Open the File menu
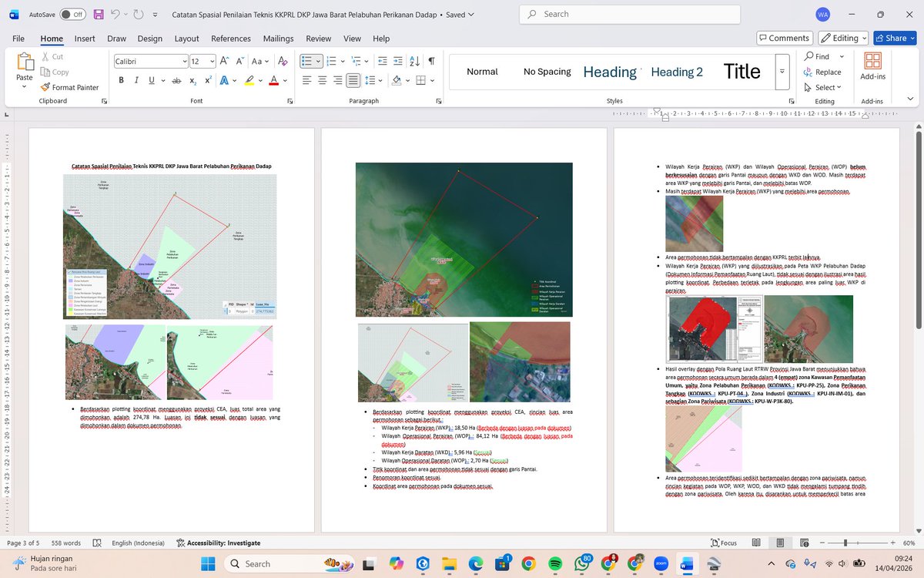 click(18, 39)
